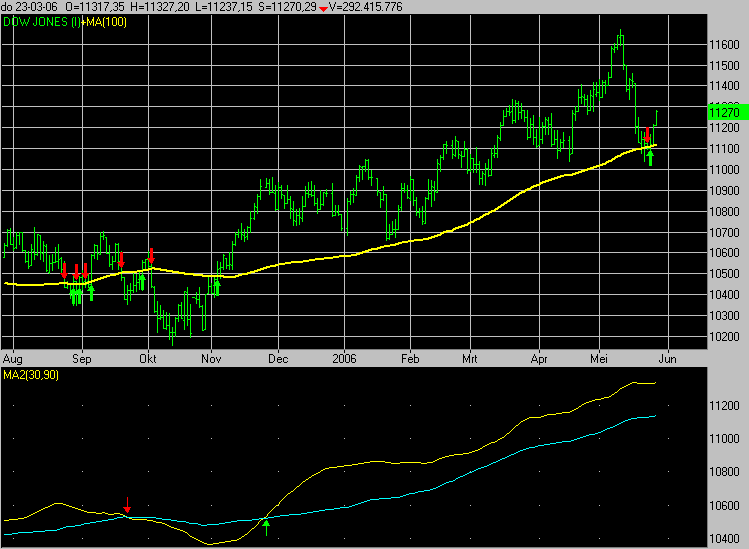Select the red sell arrow in mid-September
The height and width of the screenshot is (549, 749).
tap(121, 259)
